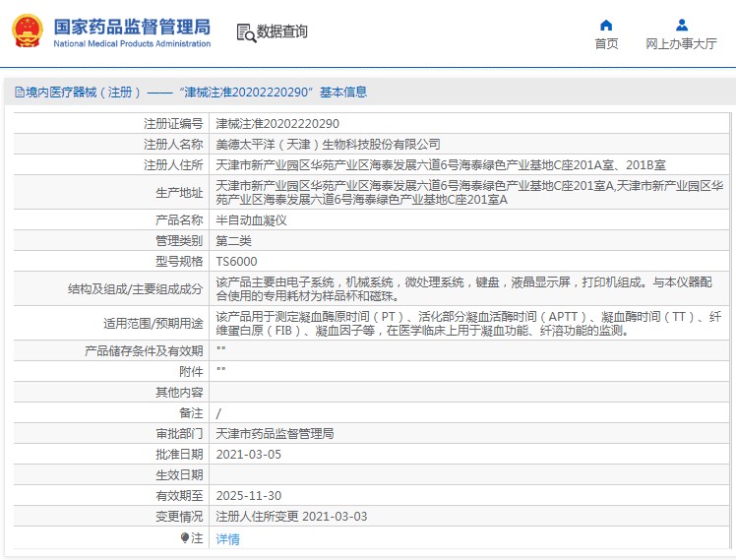Screen dimensions: 736x560
Task: Click 国家药品监督管理局 site title
Action: 132,27
